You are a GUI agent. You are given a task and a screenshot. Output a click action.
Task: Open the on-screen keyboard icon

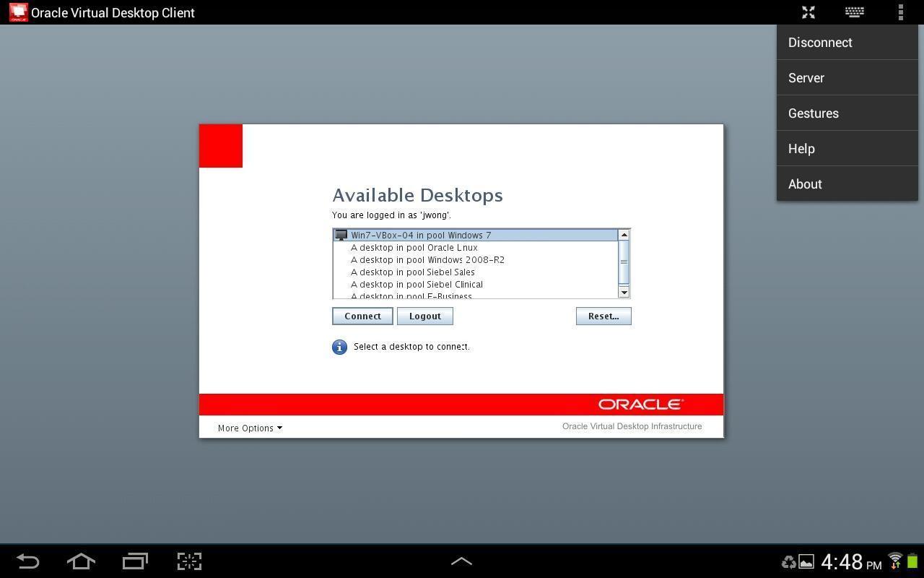[855, 12]
